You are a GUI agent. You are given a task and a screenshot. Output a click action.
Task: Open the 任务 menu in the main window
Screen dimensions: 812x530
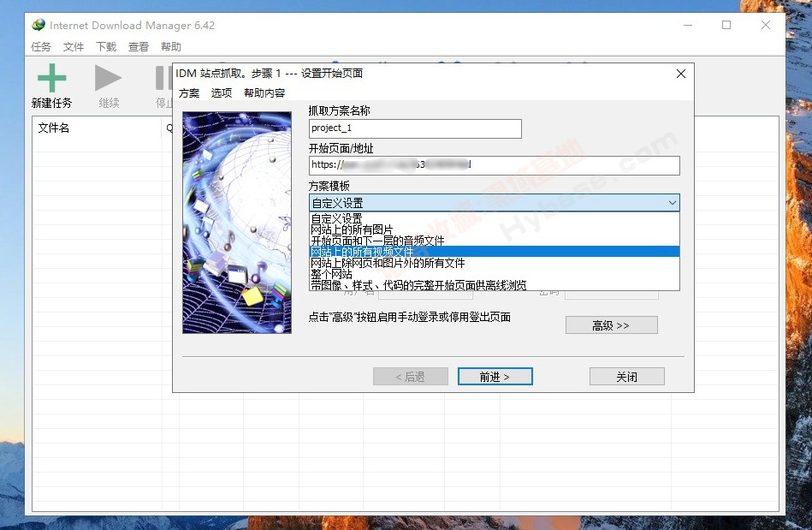point(41,46)
